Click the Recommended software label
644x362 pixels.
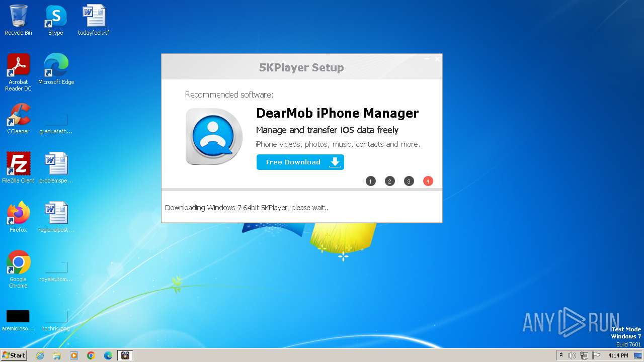229,95
